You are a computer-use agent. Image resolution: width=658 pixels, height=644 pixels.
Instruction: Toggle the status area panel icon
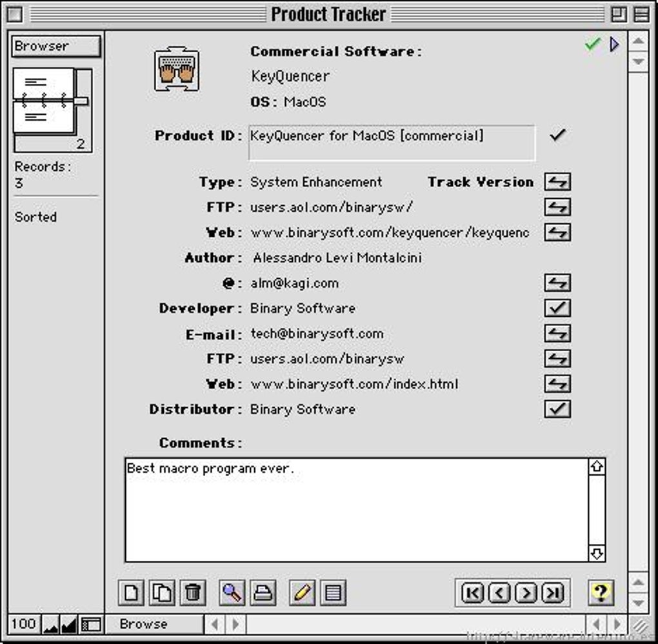91,625
